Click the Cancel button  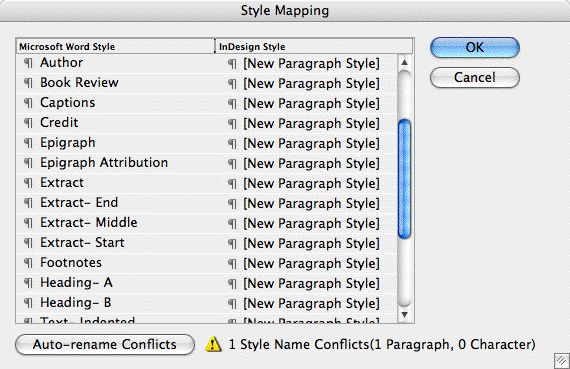(475, 77)
